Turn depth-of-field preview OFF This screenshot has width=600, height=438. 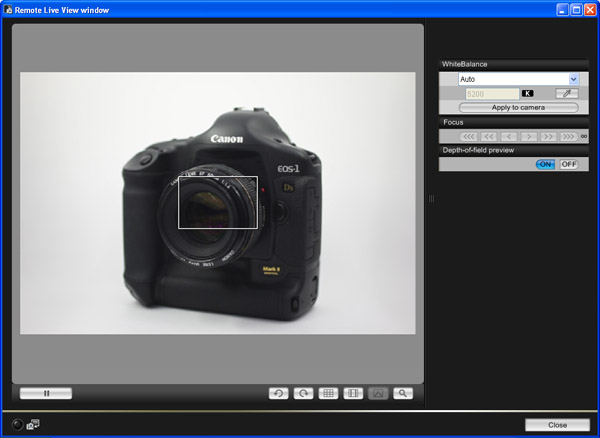pyautogui.click(x=568, y=164)
